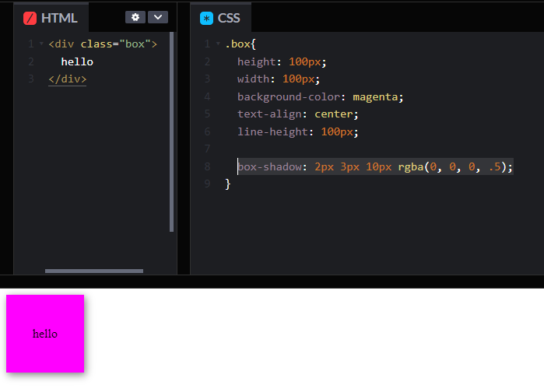Click line number 8 in CSS gutter
This screenshot has height=392, width=544.
point(207,166)
